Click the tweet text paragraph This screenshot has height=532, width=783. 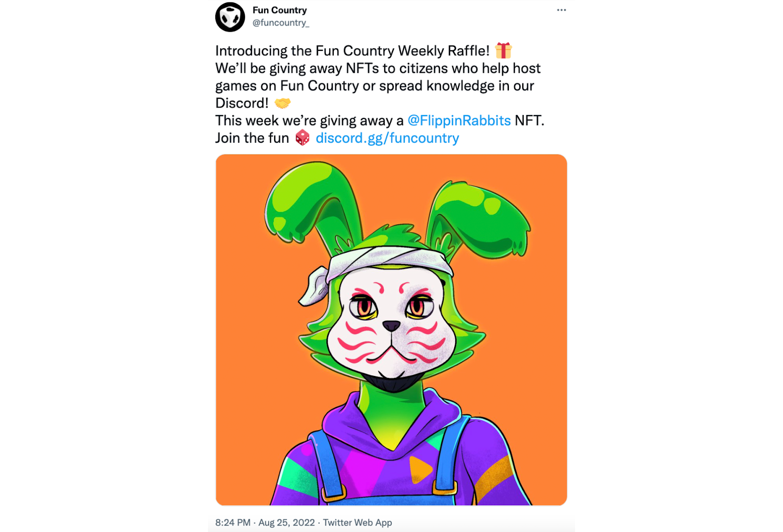(x=380, y=94)
